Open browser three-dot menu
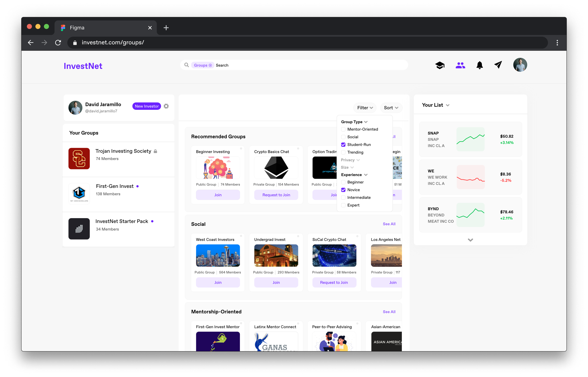Screen dimensions: 588x377 coord(557,43)
